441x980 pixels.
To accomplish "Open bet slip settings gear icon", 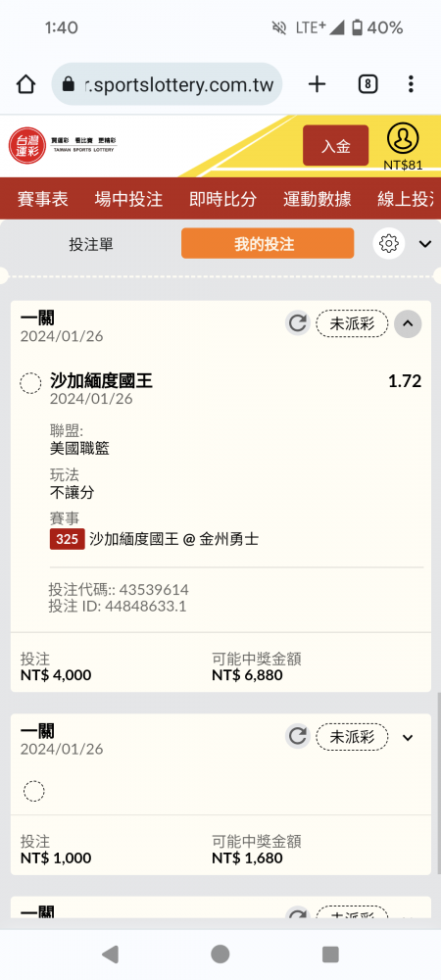I will (388, 243).
